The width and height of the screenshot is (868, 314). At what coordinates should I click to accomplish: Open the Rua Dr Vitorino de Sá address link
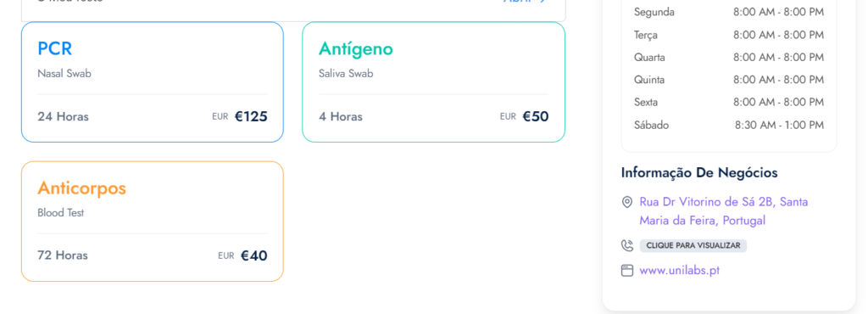pos(724,211)
